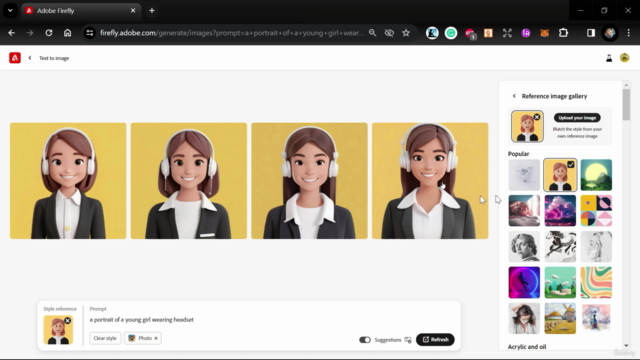Remove uploaded reference image in gallery panel
This screenshot has height=360, width=640.
537,117
